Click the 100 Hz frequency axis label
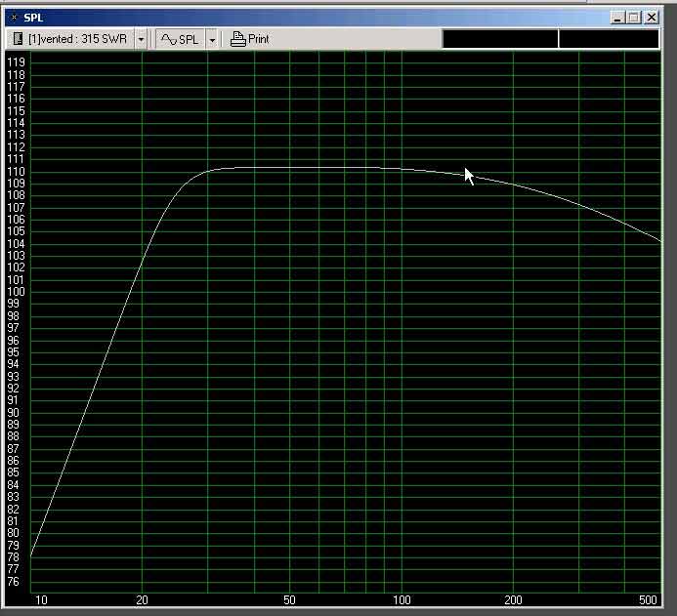Image resolution: width=677 pixels, height=616 pixels. 402,600
